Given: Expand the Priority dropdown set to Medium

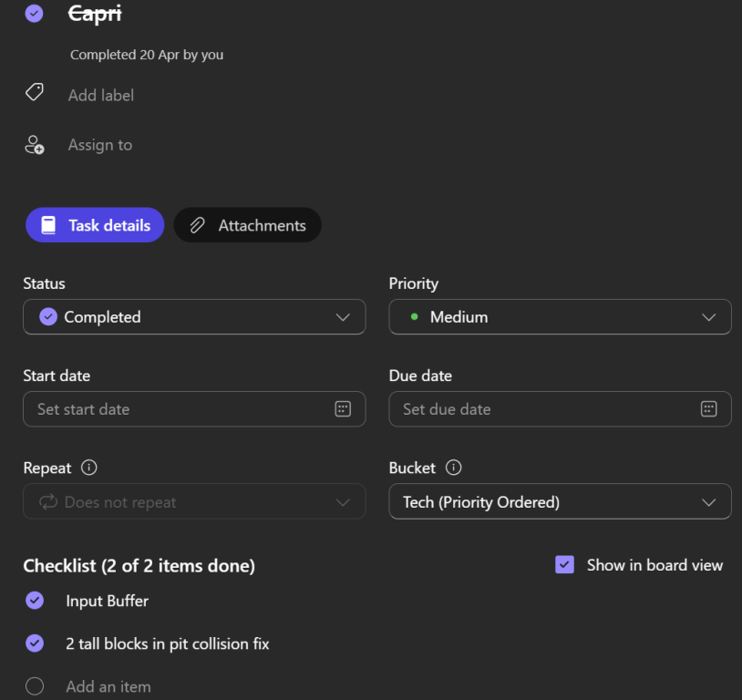Looking at the screenshot, I should tap(560, 316).
